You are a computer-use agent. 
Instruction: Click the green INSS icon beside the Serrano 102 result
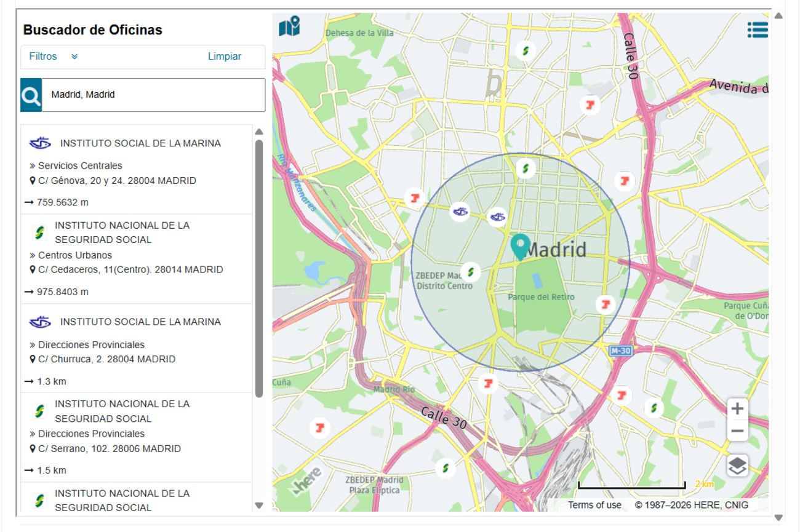click(x=39, y=411)
